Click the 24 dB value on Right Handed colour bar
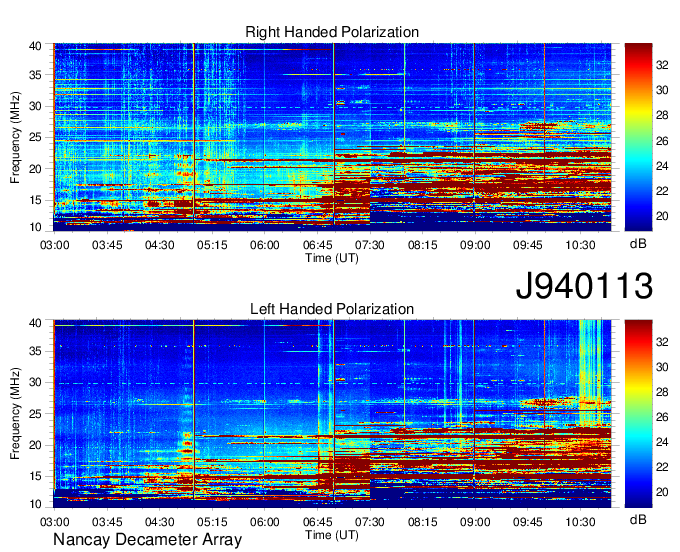680x552 pixels. pyautogui.click(x=662, y=166)
